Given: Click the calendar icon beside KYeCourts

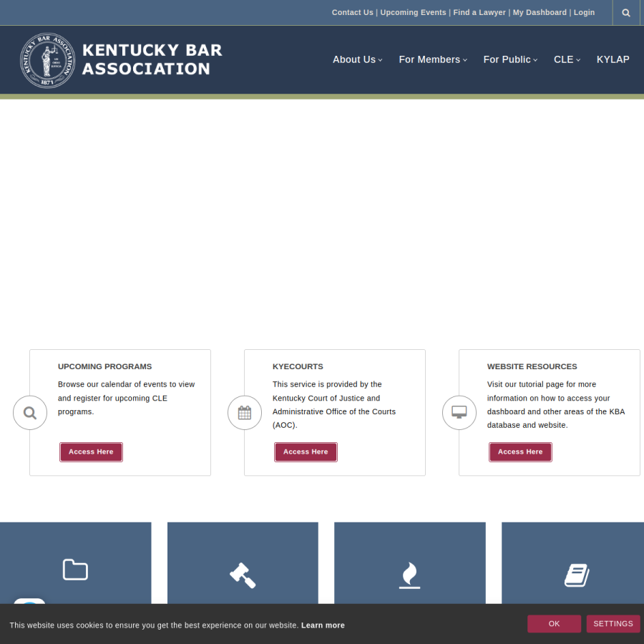Looking at the screenshot, I should tap(245, 413).
